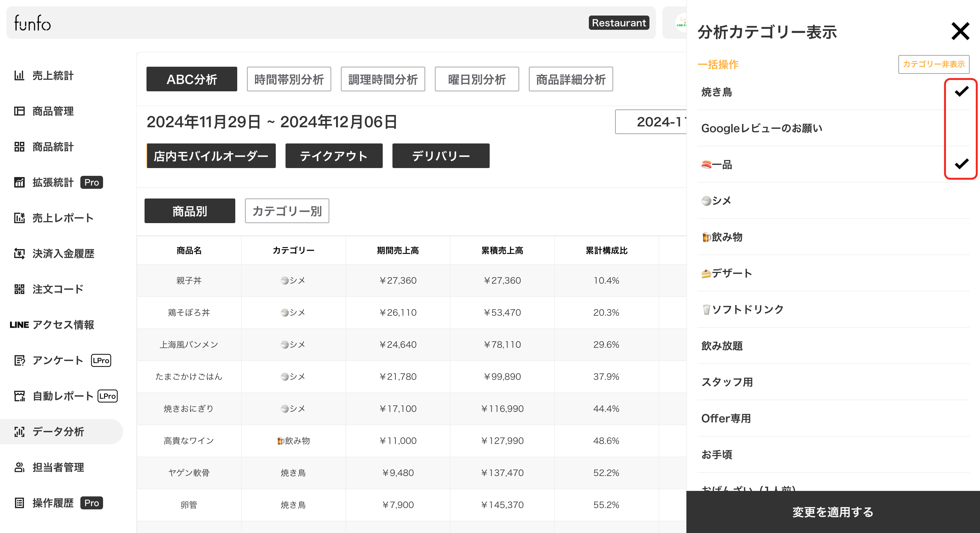Click the 商品管理 sidebar icon

pos(19,111)
